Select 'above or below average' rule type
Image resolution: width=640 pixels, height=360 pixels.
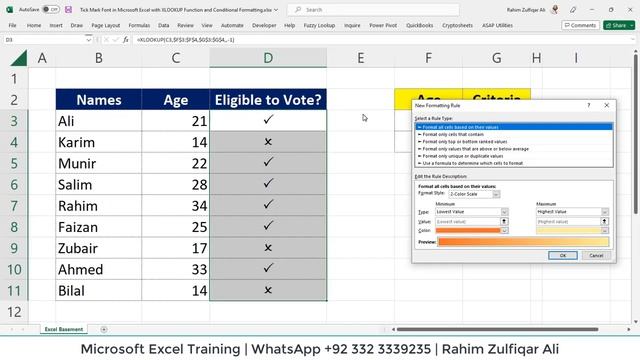coord(514,149)
